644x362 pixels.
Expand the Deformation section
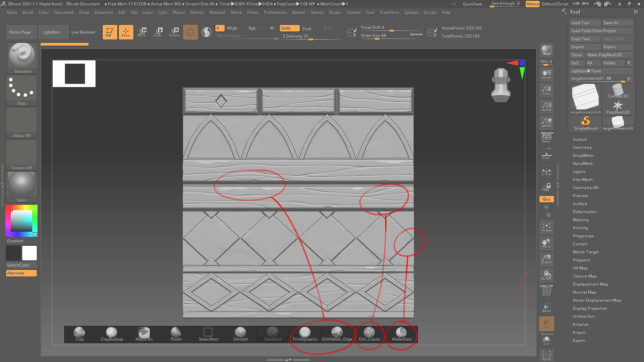coord(584,212)
